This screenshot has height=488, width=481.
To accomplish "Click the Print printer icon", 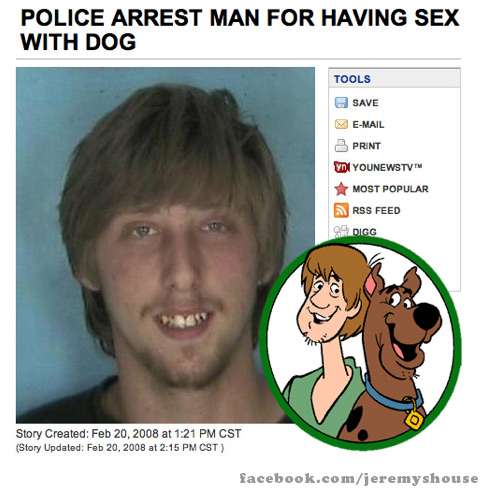I will 341,146.
